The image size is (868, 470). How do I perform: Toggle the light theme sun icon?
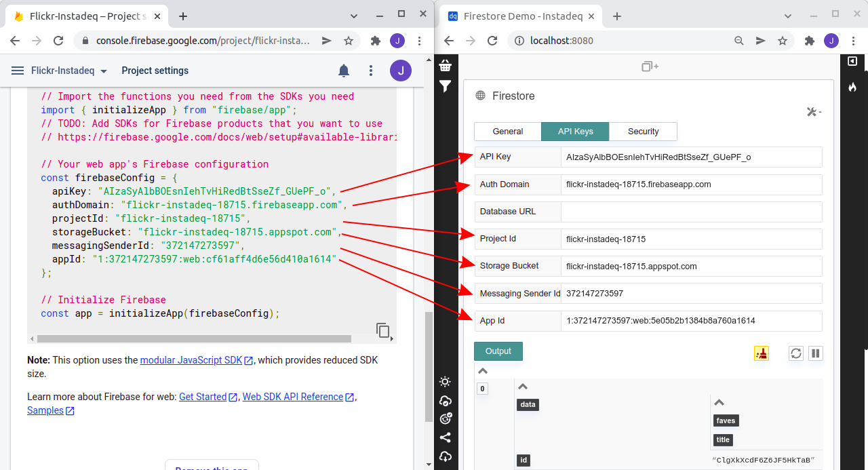pos(446,382)
